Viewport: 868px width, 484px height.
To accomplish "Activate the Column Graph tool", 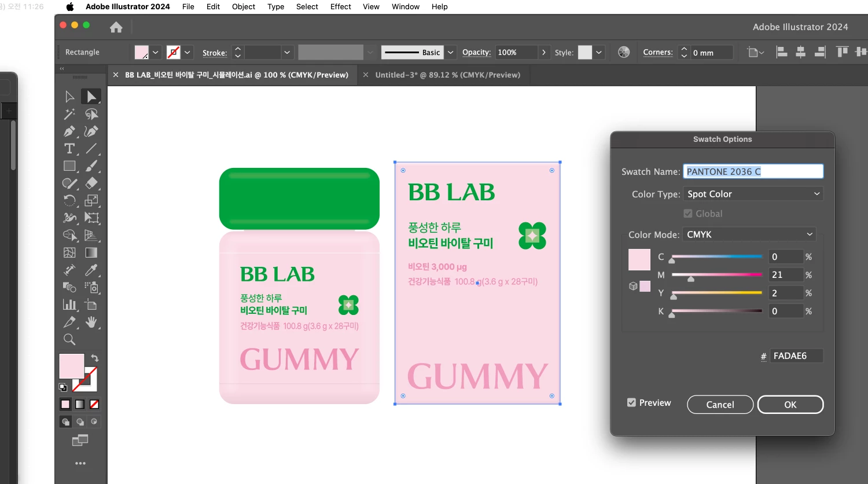I will (69, 305).
